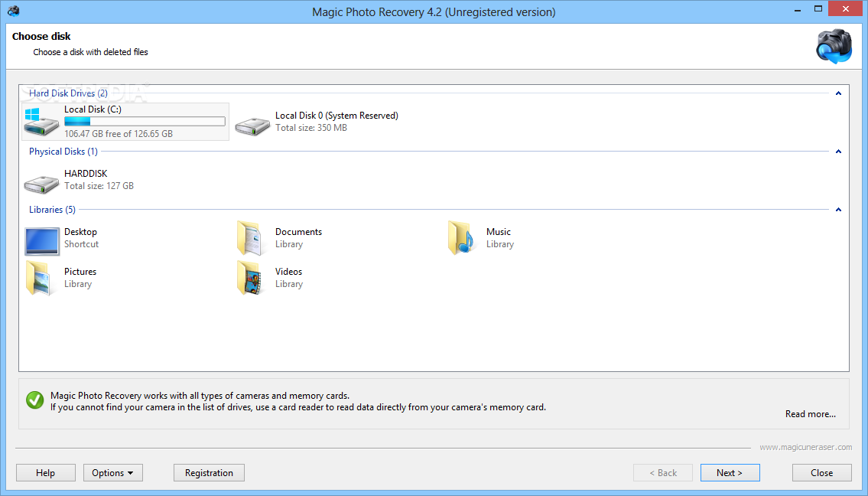Click the green checkmark info icon

35,400
